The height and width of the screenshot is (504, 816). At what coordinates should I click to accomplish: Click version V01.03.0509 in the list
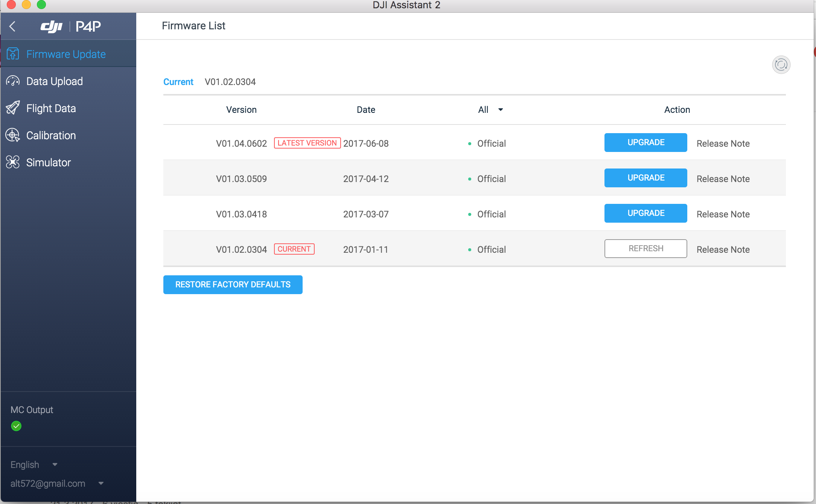coord(241,179)
